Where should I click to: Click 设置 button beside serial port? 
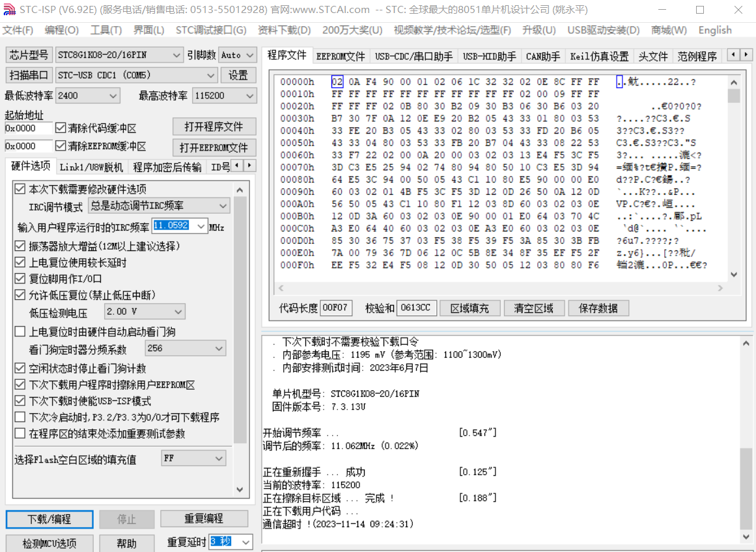[238, 76]
